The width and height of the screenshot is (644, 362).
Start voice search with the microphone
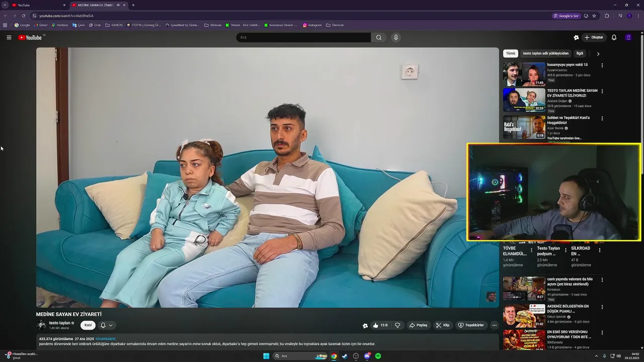(x=396, y=37)
